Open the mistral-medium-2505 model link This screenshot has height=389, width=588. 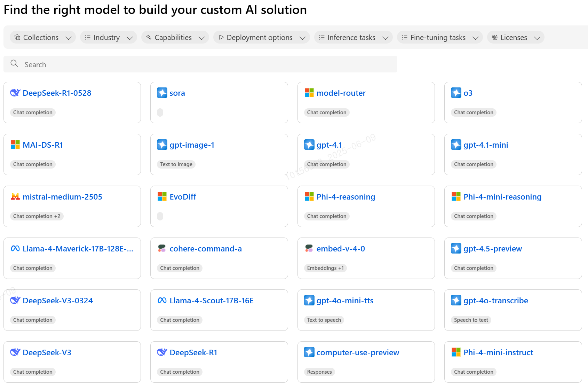click(x=63, y=197)
